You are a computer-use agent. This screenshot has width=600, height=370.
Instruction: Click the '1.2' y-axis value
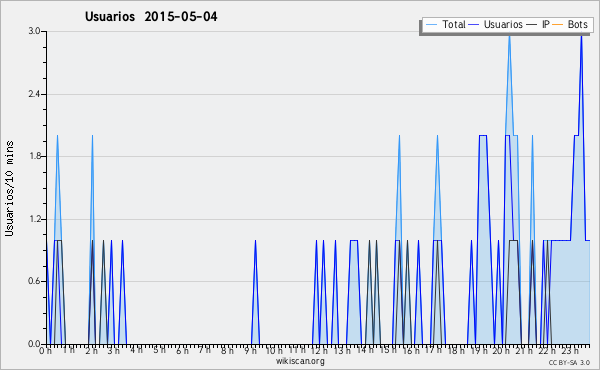coord(34,219)
